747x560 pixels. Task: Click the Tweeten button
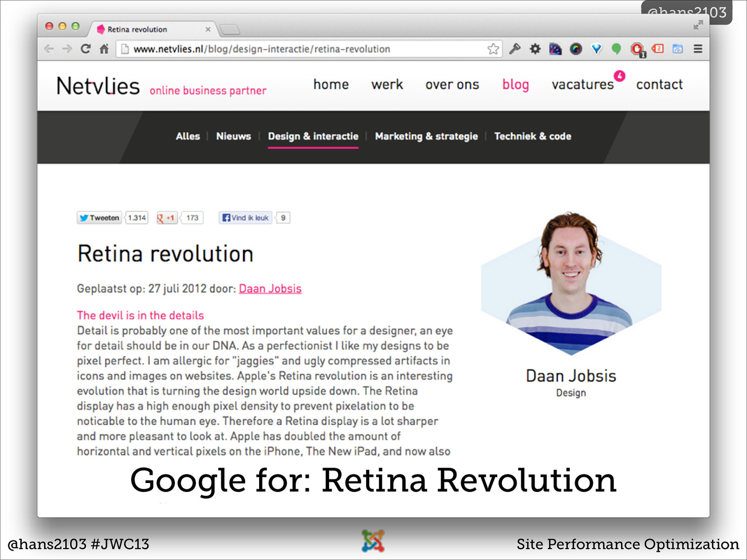(x=99, y=218)
